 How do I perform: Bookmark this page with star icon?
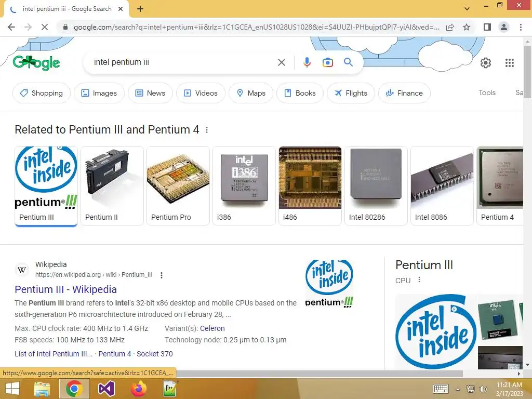click(467, 27)
